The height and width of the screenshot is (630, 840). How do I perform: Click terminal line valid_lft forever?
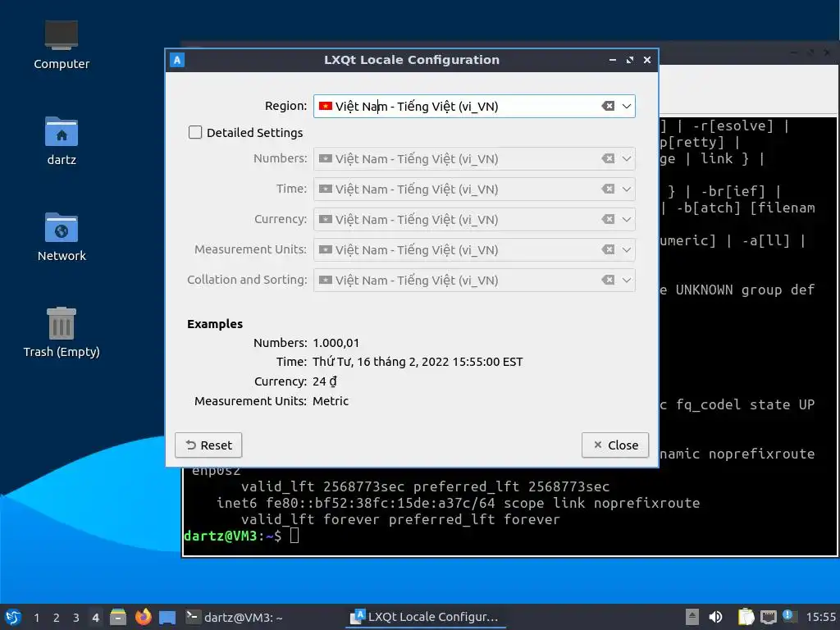[400, 519]
